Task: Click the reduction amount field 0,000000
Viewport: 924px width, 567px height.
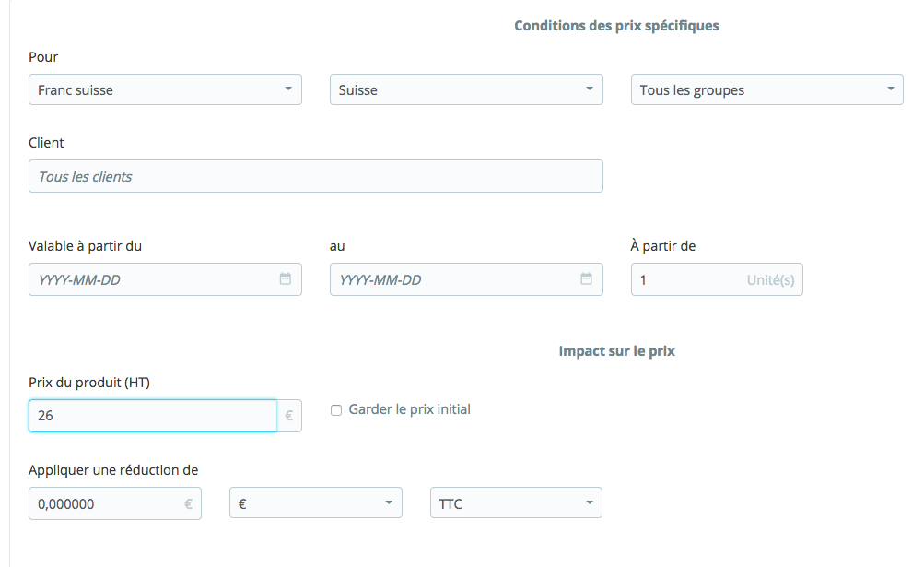Action: [101, 503]
